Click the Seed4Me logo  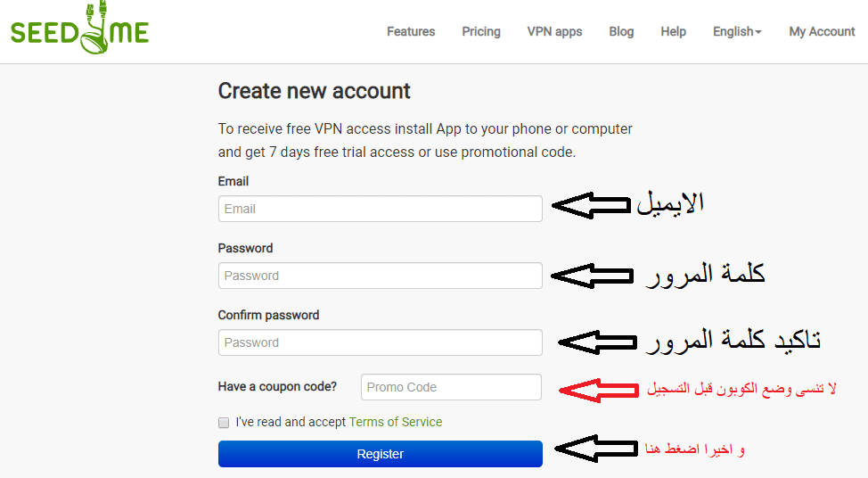[x=80, y=28]
